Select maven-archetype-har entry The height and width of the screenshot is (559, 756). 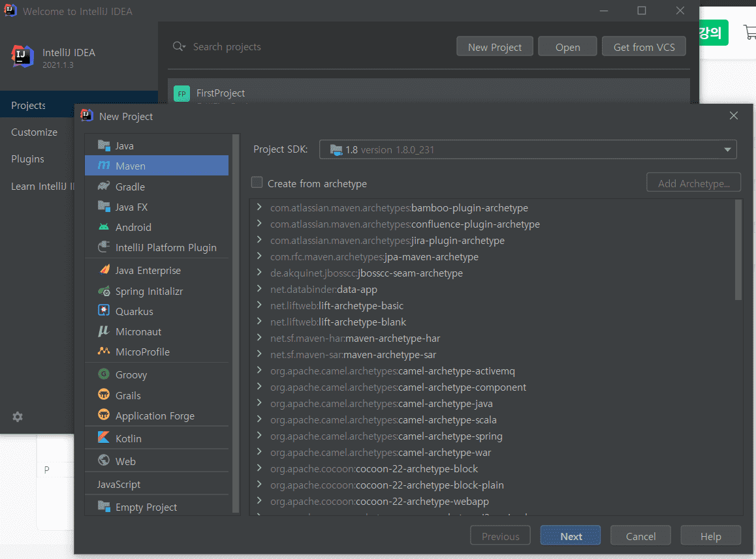[355, 338]
